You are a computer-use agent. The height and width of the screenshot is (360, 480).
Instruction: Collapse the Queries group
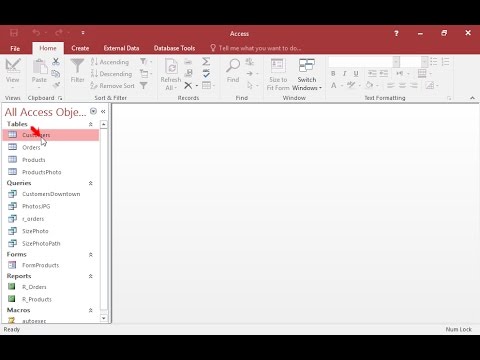tap(90, 183)
